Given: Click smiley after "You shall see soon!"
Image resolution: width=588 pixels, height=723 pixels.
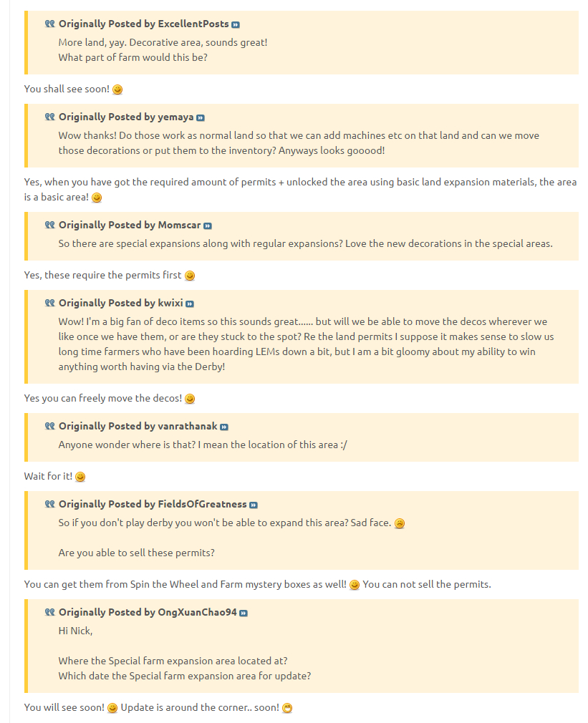Looking at the screenshot, I should (x=117, y=89).
